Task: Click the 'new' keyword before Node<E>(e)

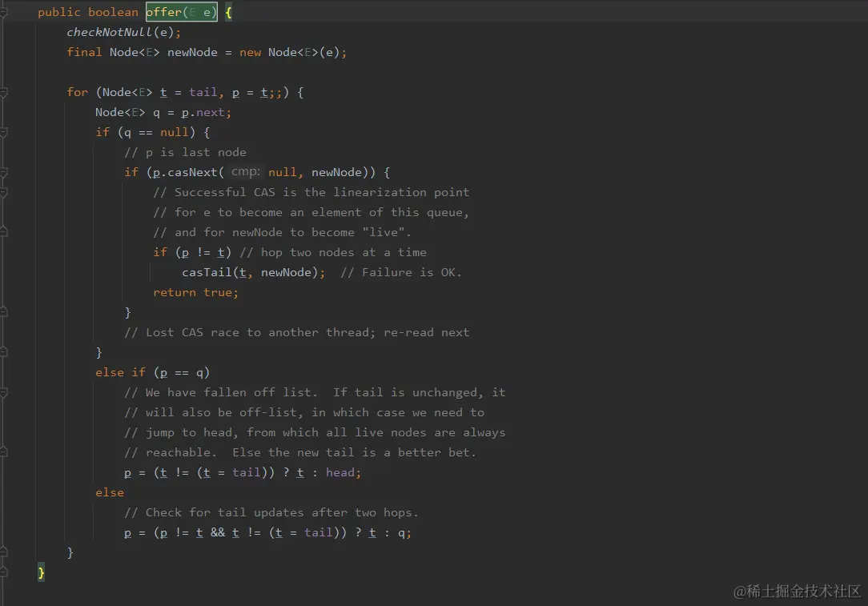Action: (x=250, y=52)
